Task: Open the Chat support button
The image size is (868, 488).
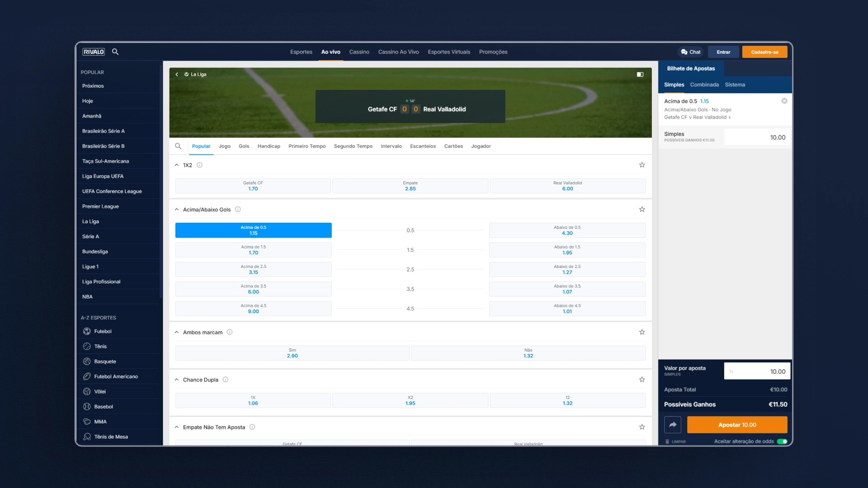Action: [691, 52]
